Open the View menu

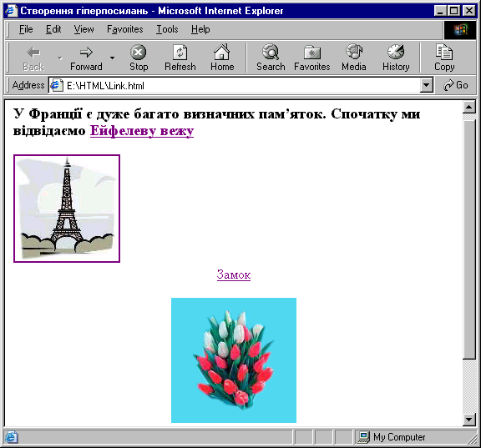tap(84, 29)
